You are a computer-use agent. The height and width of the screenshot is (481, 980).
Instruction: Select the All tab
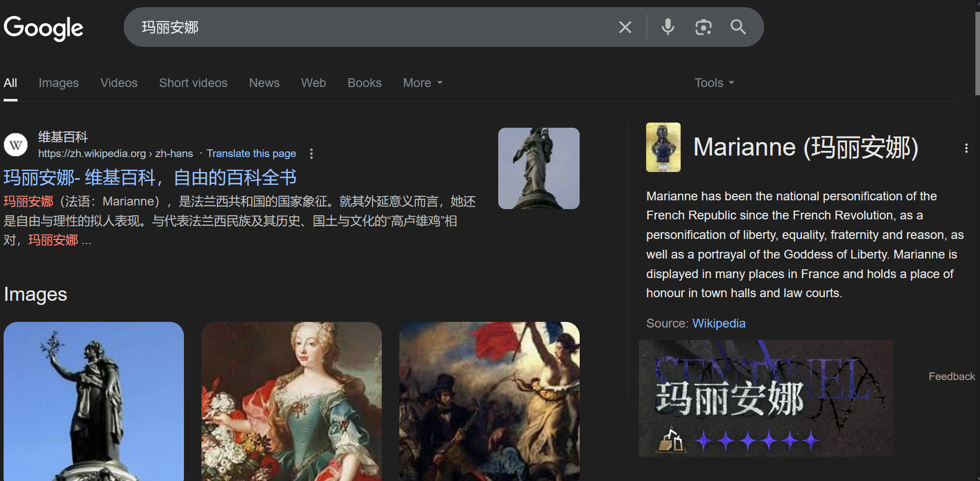tap(10, 83)
